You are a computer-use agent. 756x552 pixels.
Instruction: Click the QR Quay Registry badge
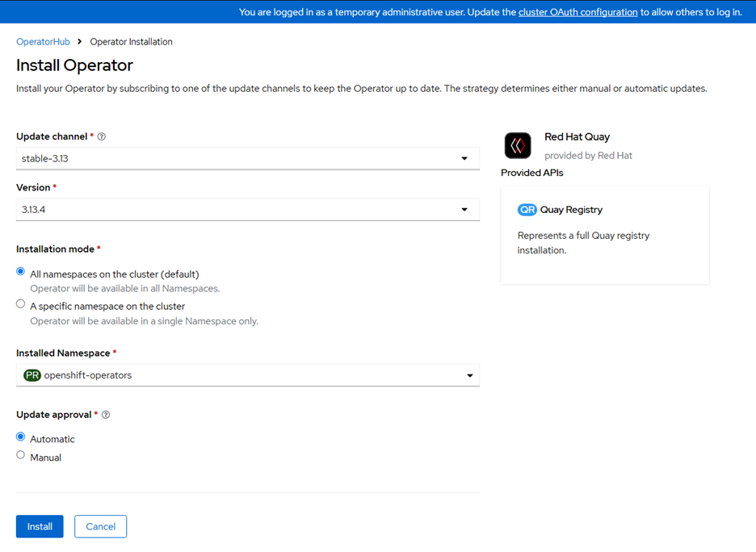coord(527,210)
